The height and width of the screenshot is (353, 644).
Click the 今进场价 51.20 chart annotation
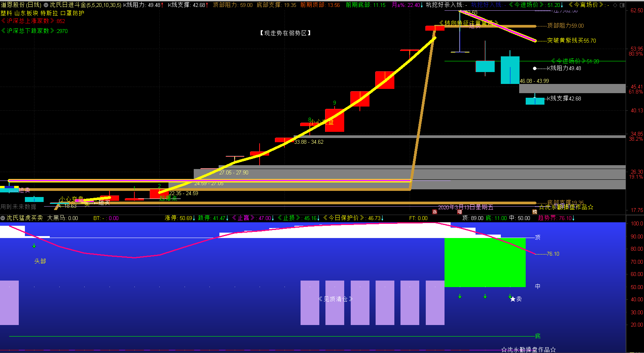tap(575, 61)
